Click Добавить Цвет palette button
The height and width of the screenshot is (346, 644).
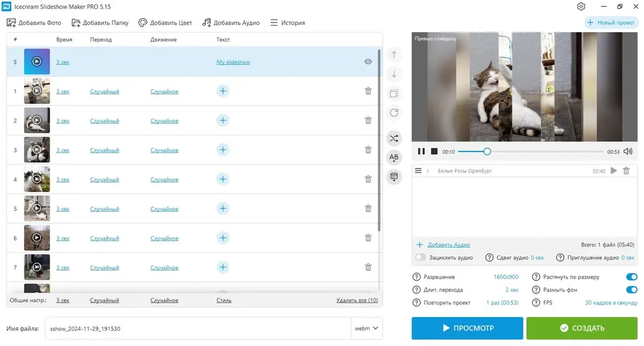point(165,23)
